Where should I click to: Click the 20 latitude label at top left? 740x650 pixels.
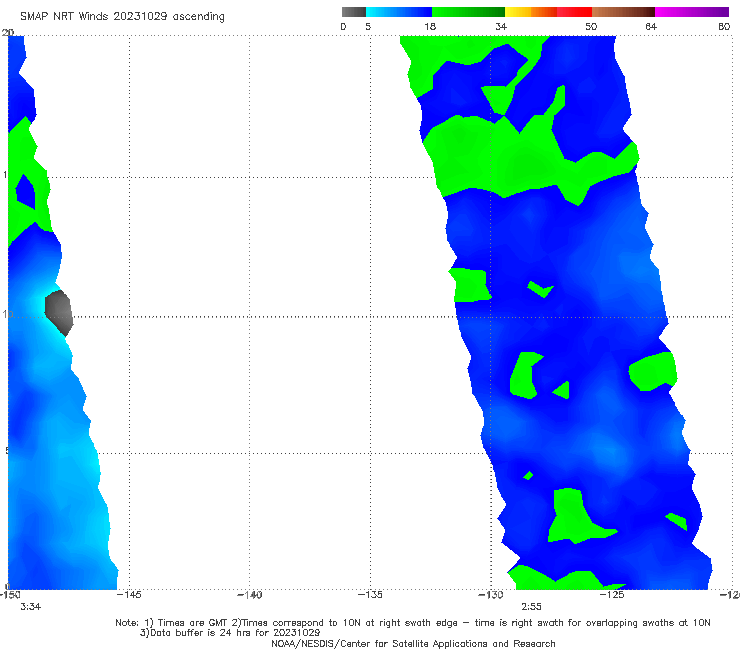[x=8, y=33]
